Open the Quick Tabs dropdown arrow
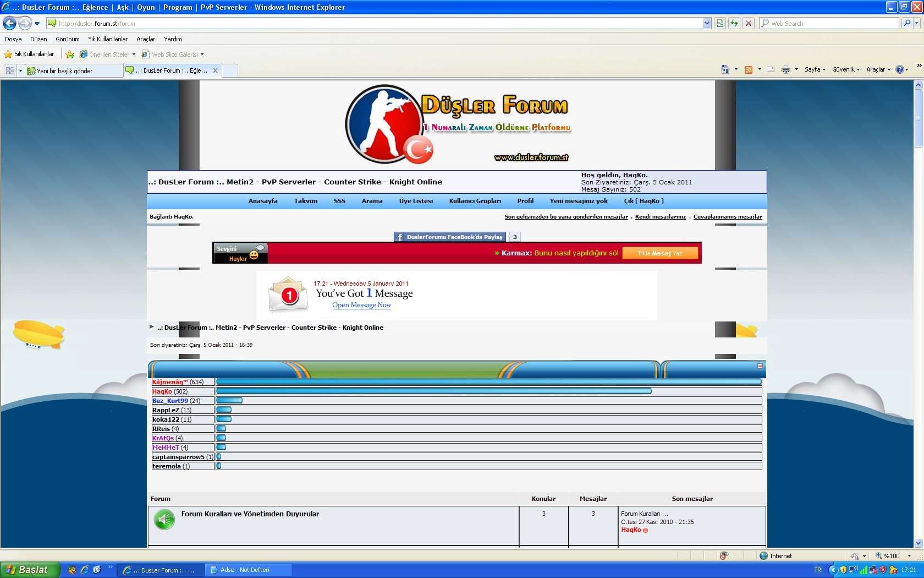Viewport: 924px width, 578px height. (x=20, y=70)
